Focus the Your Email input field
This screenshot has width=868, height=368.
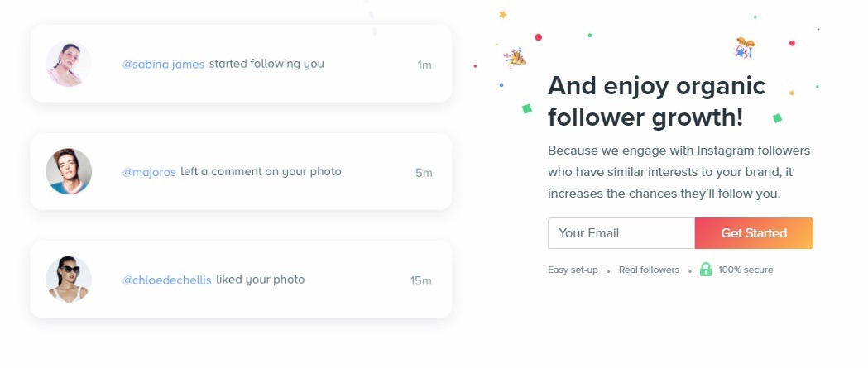(621, 233)
